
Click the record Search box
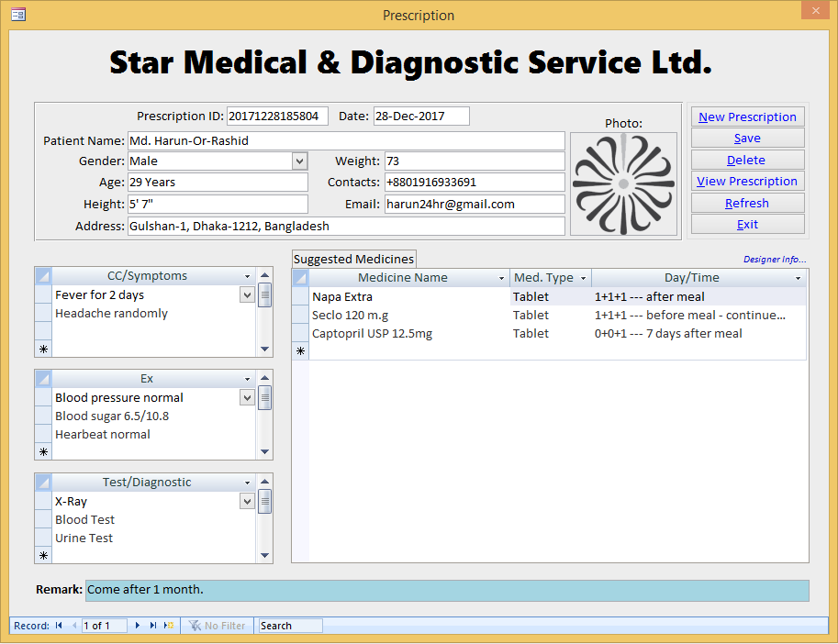290,626
